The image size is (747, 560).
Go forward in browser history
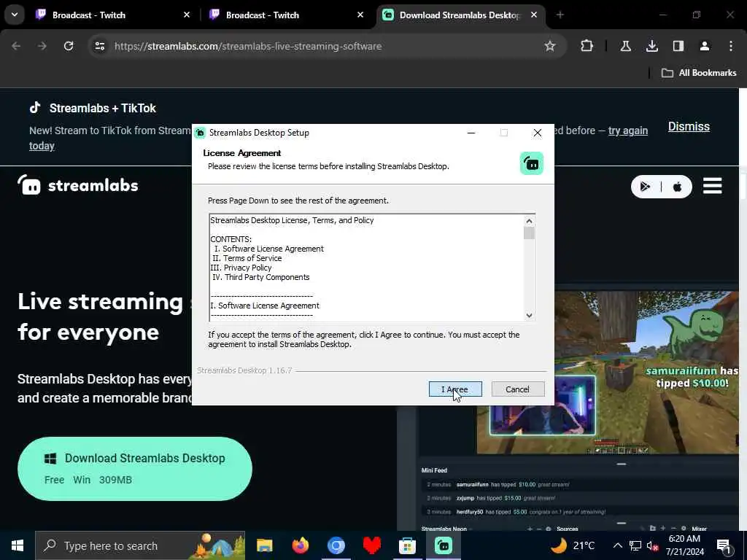point(42,46)
